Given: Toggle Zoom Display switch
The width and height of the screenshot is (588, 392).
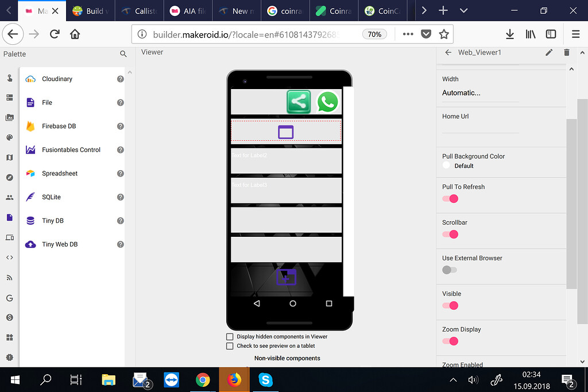Looking at the screenshot, I should pyautogui.click(x=450, y=341).
